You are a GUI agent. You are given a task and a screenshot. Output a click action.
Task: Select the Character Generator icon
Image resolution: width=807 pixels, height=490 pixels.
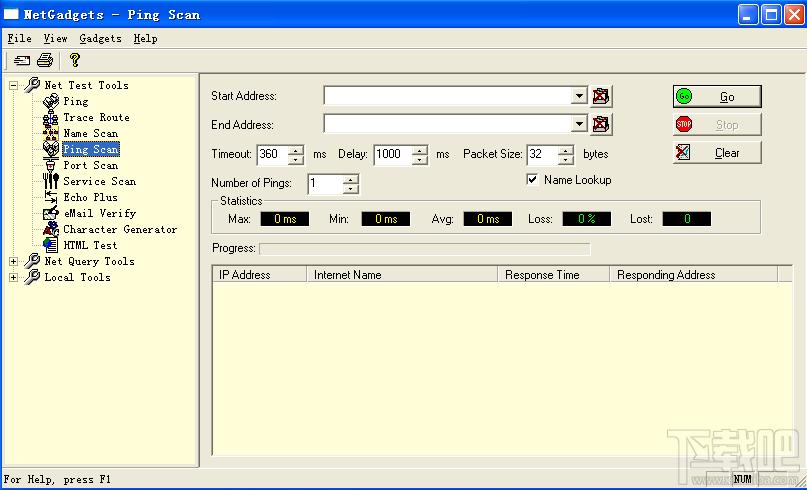pos(50,229)
